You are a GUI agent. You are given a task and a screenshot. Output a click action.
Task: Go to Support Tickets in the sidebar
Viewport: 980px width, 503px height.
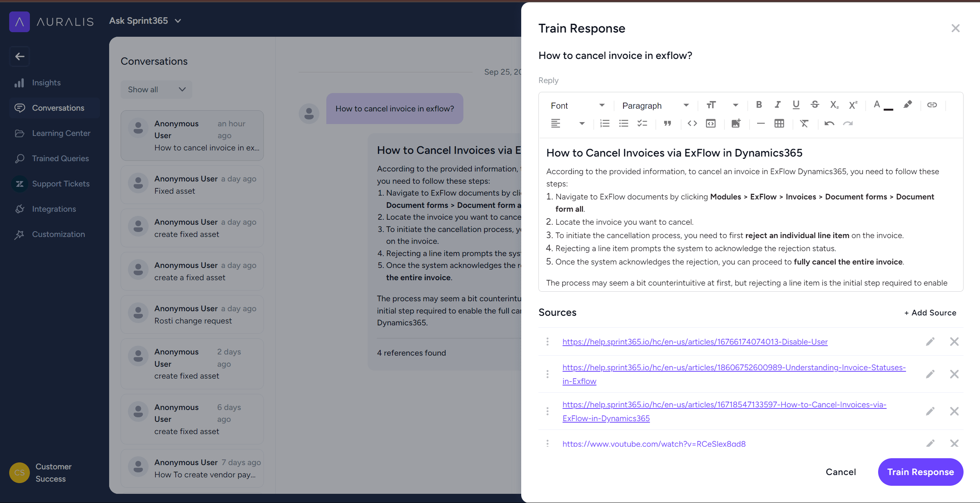click(61, 184)
